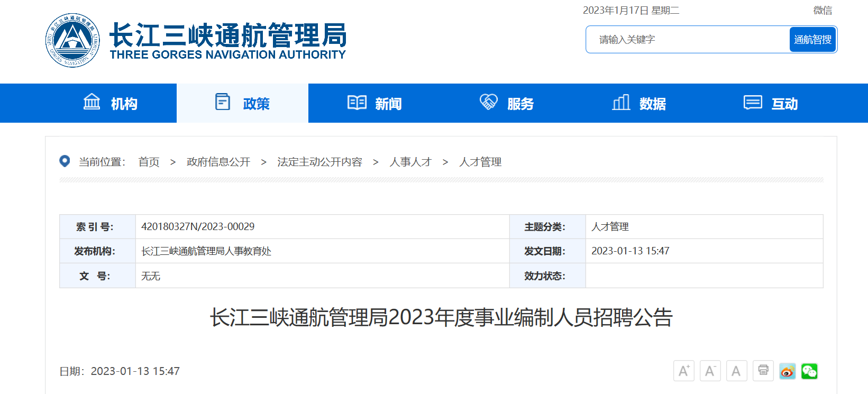The width and height of the screenshot is (868, 394).
Task: Select the 政策 navigation tab
Action: point(243,103)
